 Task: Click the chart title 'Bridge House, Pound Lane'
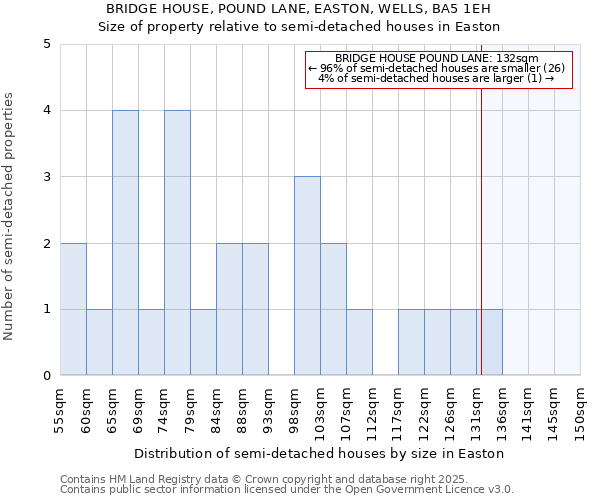[x=298, y=8]
